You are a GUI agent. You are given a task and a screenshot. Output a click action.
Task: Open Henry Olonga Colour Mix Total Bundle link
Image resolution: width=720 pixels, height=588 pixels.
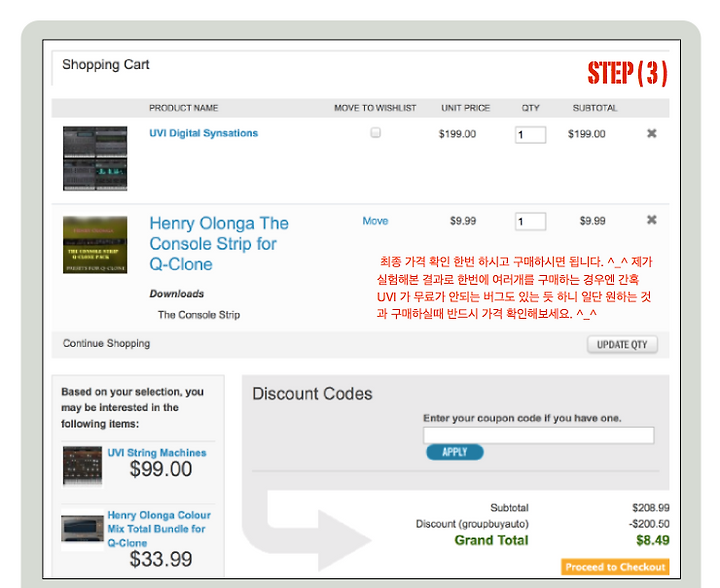click(x=159, y=529)
